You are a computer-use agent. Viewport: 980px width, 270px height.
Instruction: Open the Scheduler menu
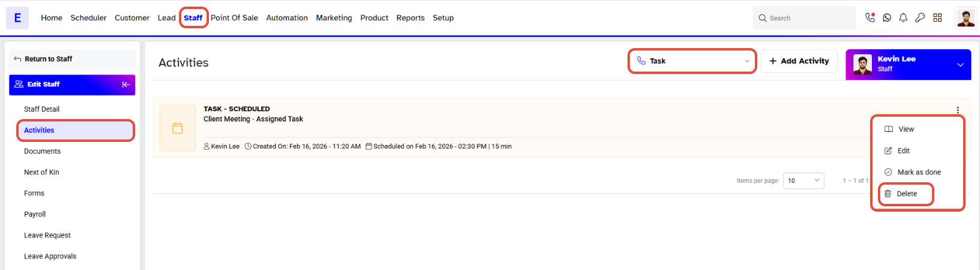88,18
